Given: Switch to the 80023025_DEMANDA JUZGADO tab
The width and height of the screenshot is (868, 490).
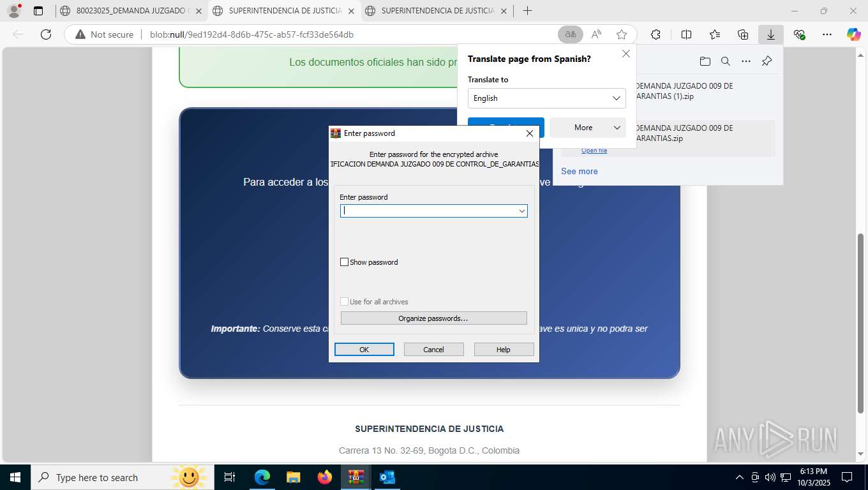Looking at the screenshot, I should pos(133,11).
